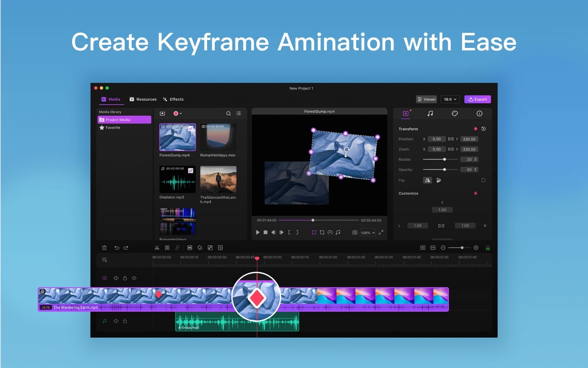The width and height of the screenshot is (588, 368).
Task: Lock the audio track with the padlock icon
Action: [125, 321]
